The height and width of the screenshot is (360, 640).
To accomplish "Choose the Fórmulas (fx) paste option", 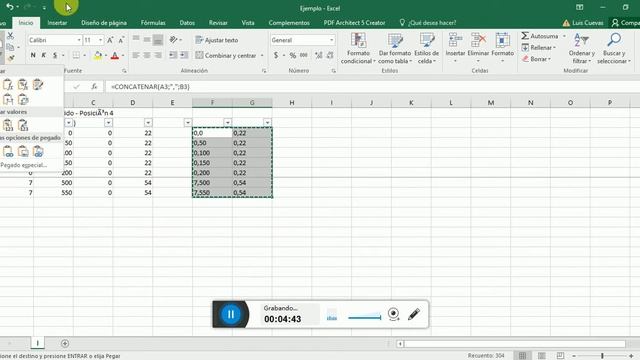I will coord(8,85).
